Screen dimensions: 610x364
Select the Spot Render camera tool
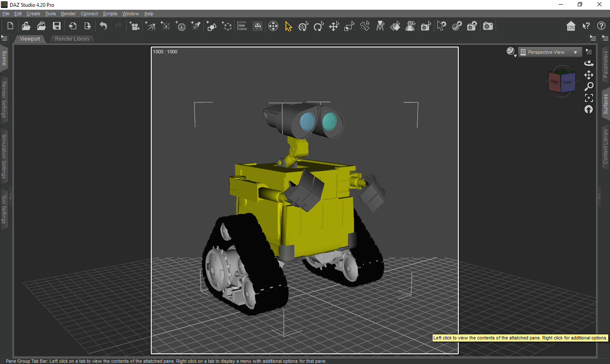426,26
